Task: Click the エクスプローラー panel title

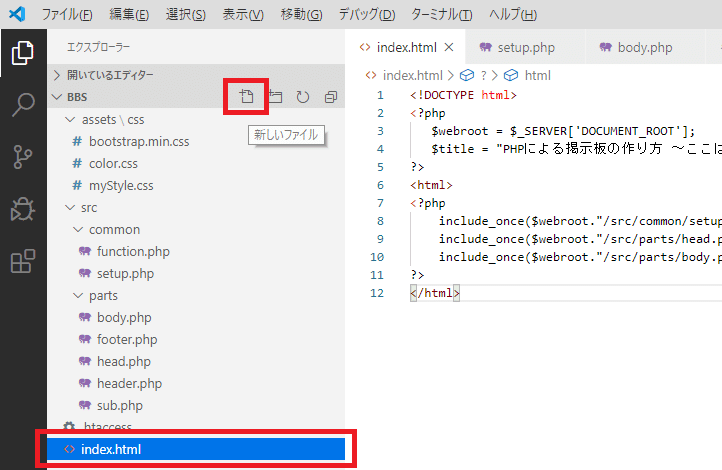Action: coord(98,47)
